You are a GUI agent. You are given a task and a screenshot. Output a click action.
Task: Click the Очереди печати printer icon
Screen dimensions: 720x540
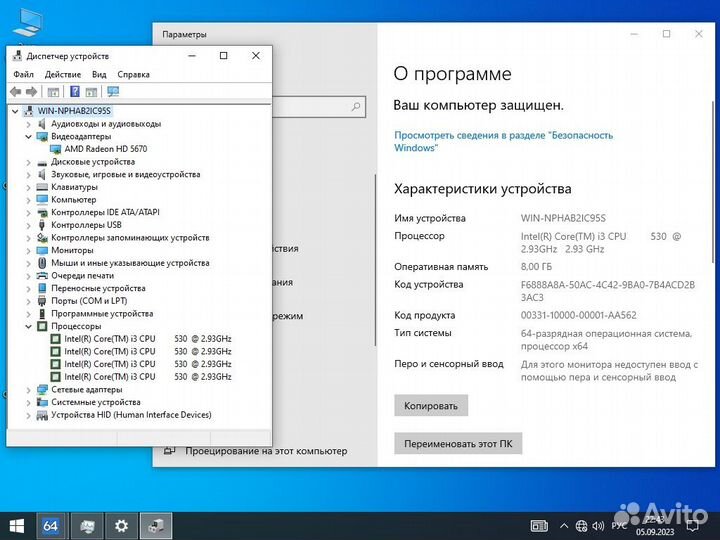coord(42,276)
